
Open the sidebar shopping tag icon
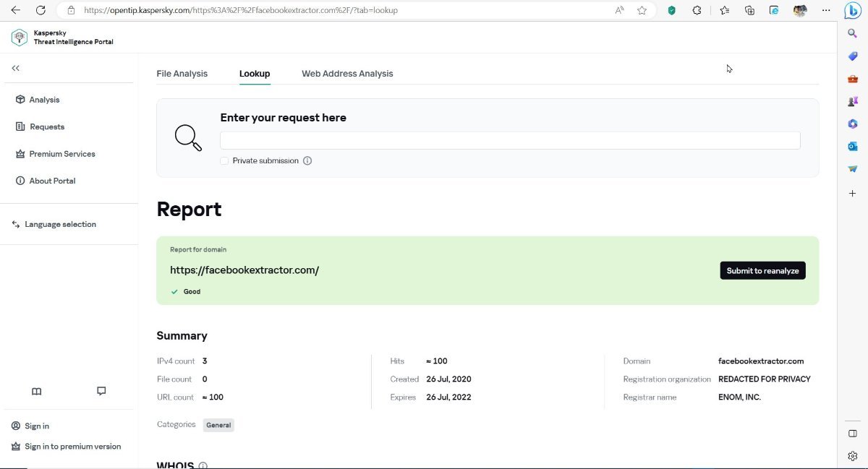click(853, 56)
